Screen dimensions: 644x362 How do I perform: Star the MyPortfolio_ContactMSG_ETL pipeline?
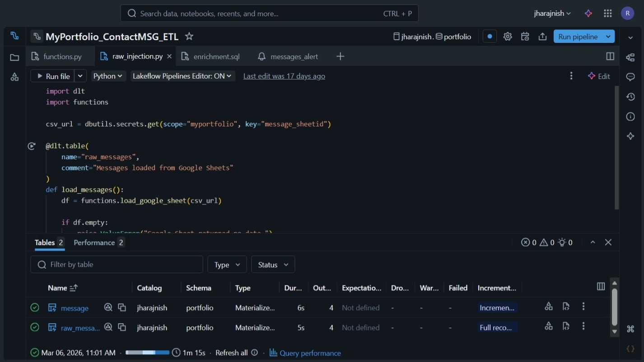point(189,37)
